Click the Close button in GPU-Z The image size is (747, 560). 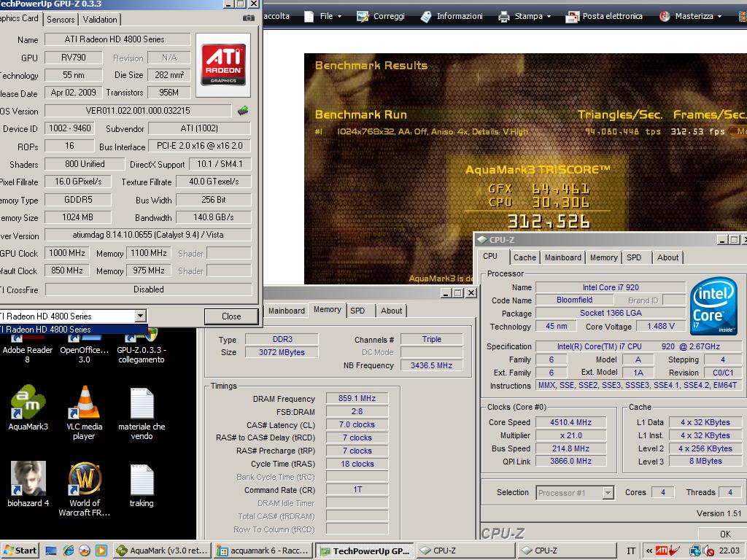tap(231, 316)
